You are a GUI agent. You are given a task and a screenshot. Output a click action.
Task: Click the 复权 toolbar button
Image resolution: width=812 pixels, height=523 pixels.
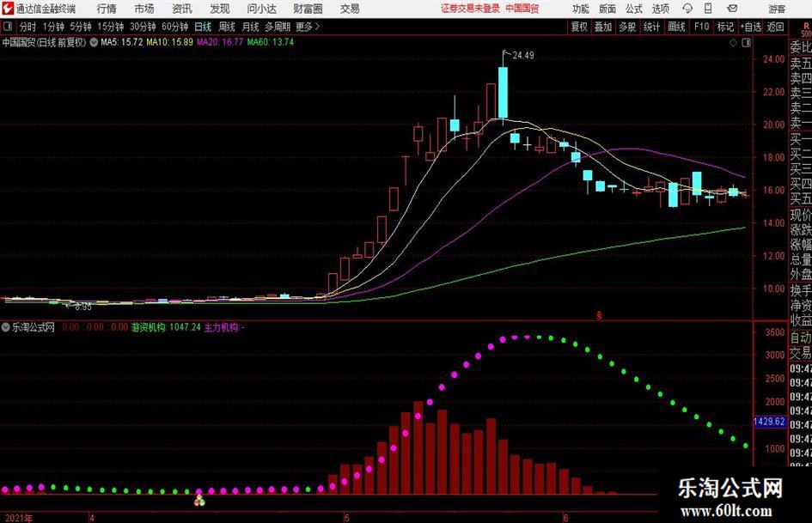pyautogui.click(x=579, y=27)
